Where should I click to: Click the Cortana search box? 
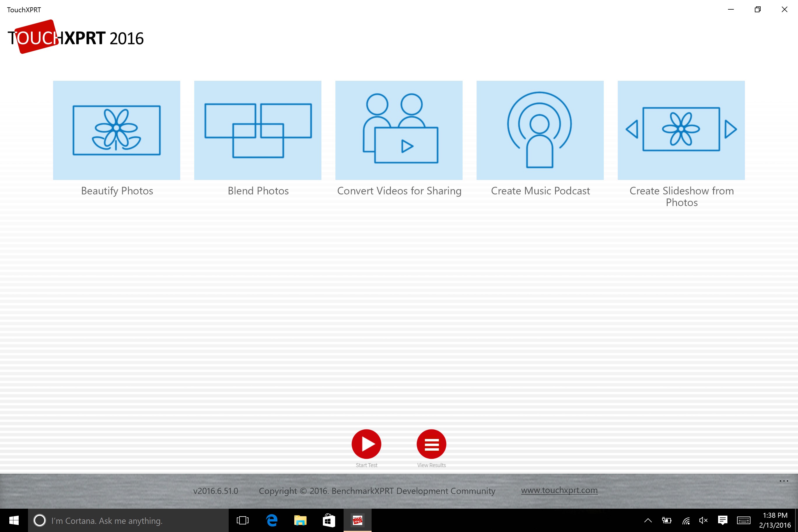click(129, 520)
